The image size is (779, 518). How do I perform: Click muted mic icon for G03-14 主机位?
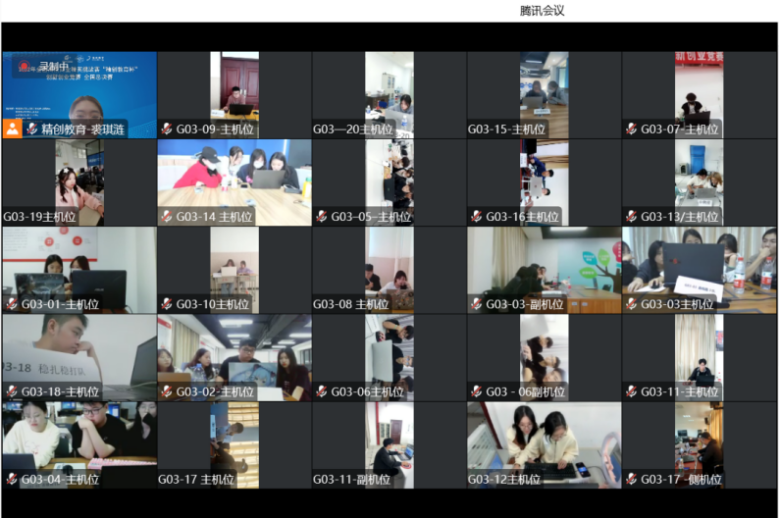pos(166,217)
